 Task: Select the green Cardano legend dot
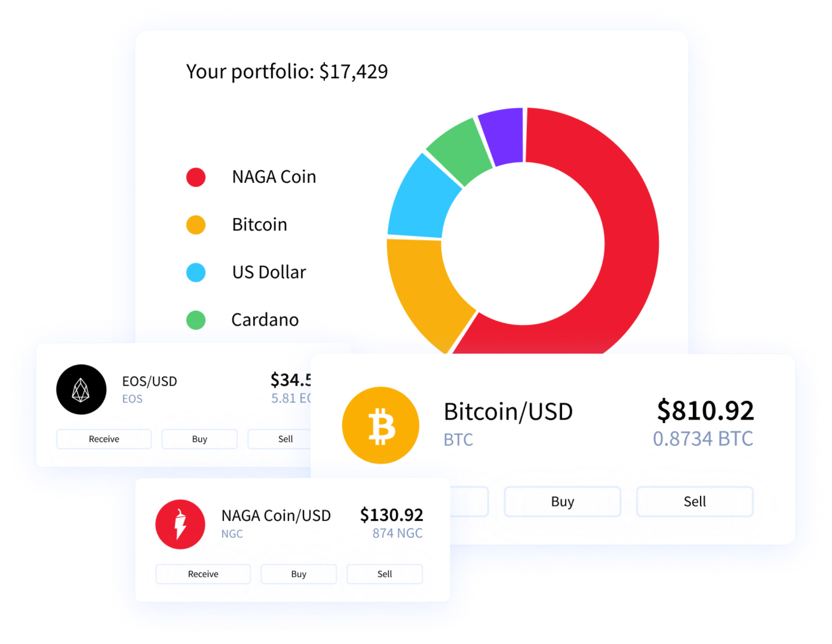pyautogui.click(x=195, y=320)
